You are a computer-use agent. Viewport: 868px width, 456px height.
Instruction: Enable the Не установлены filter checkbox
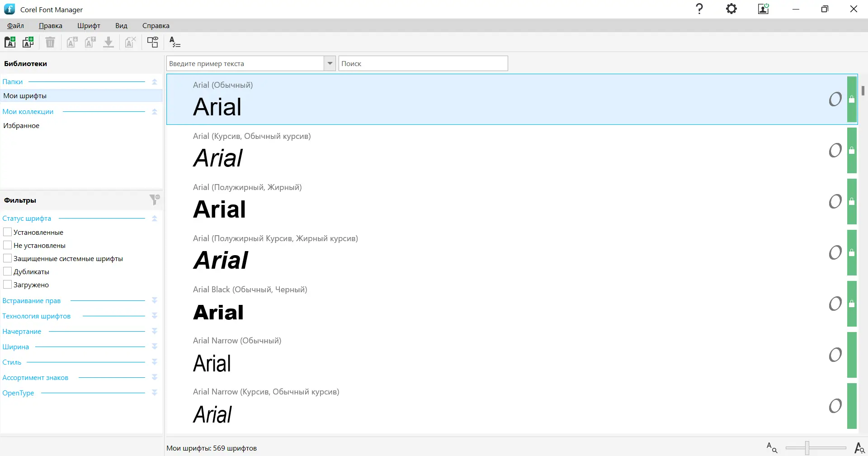point(7,245)
